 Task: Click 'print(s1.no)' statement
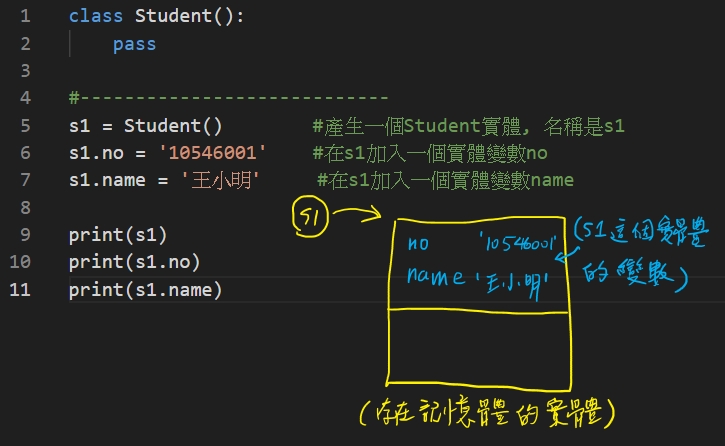tap(134, 263)
